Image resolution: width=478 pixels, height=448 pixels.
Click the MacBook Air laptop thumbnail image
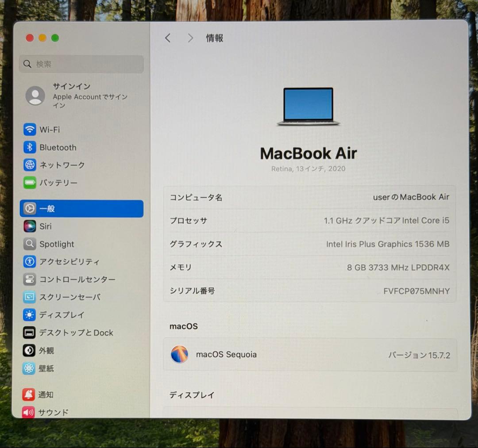(308, 106)
